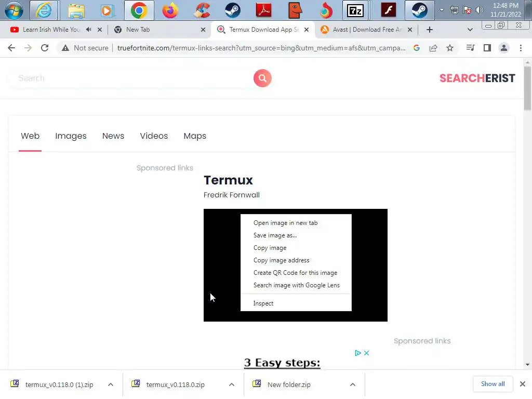Launch Internet Explorer from taskbar
532x399 pixels.
44,10
